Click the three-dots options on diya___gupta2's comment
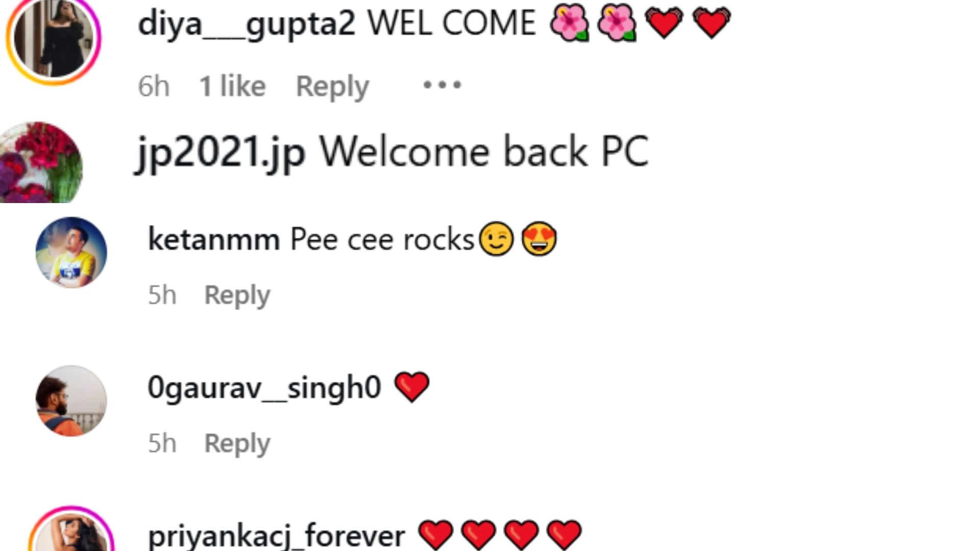 click(x=442, y=85)
